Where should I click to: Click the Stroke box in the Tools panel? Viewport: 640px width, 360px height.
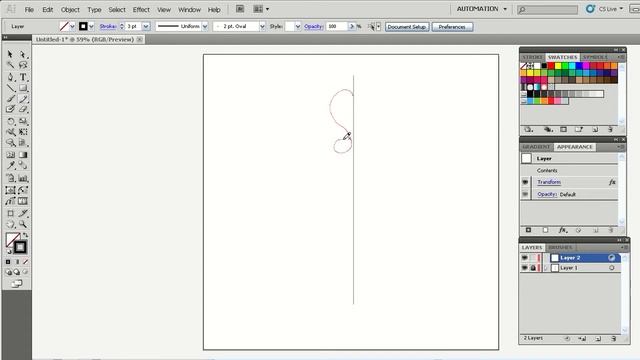coord(20,247)
